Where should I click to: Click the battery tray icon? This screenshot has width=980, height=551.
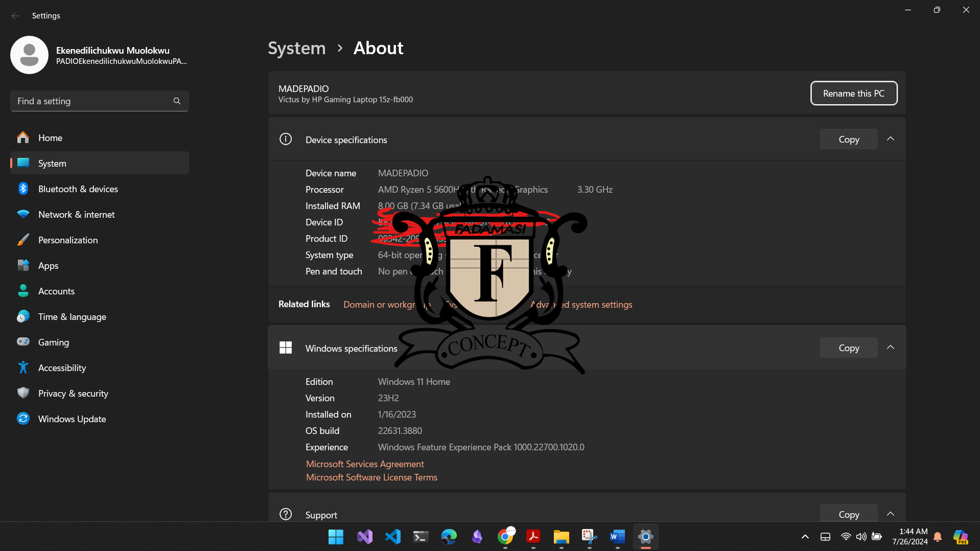pos(877,537)
